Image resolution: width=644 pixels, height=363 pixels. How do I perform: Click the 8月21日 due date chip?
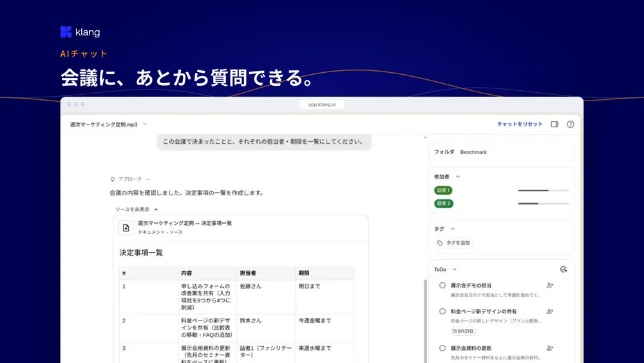point(463,331)
